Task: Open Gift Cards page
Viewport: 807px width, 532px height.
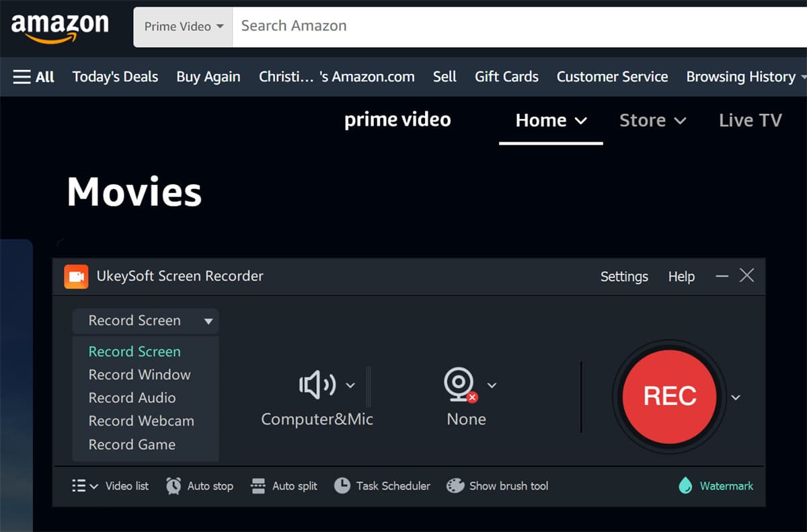Action: click(506, 77)
